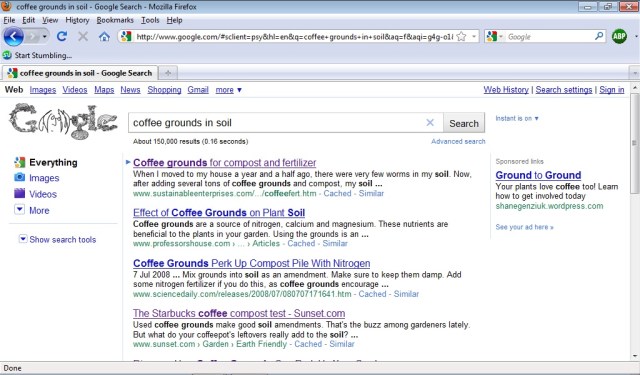
Task: Open Cached link for sciencedaily.com result
Action: tap(372, 294)
